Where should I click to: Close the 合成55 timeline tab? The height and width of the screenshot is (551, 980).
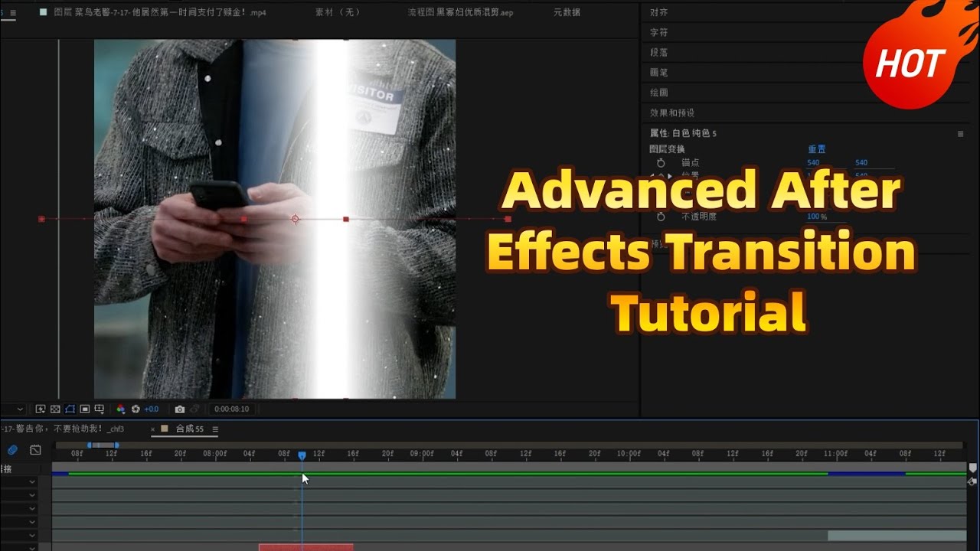click(153, 429)
